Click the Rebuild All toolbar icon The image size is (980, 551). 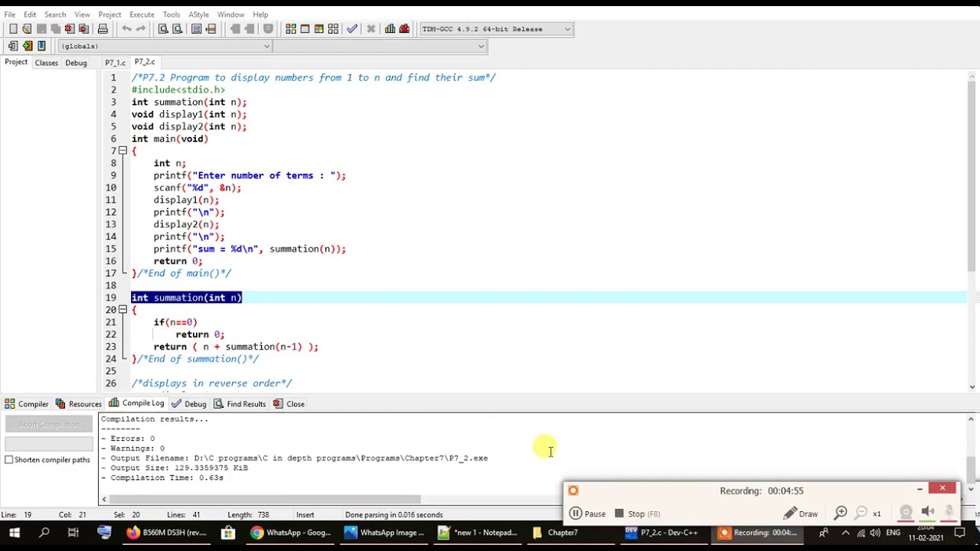tap(333, 29)
